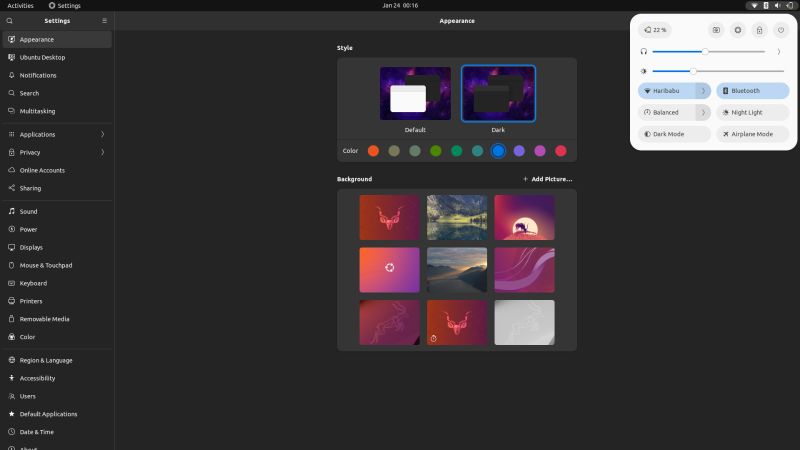The image size is (800, 450).
Task: Open the power off menu icon
Action: pos(781,30)
